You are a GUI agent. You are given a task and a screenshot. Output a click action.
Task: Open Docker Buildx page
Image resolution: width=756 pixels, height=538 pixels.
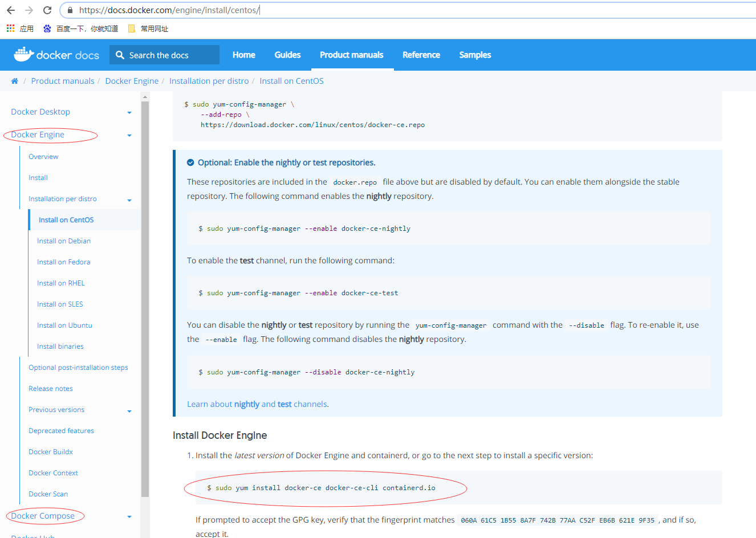(x=51, y=452)
